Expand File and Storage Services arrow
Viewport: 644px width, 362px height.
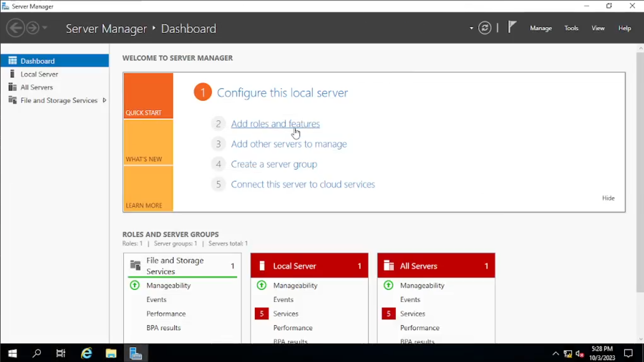[104, 100]
